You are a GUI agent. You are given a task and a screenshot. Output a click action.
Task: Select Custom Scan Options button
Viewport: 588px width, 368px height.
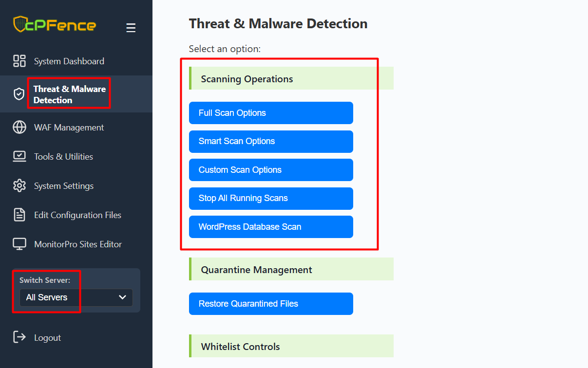(270, 170)
